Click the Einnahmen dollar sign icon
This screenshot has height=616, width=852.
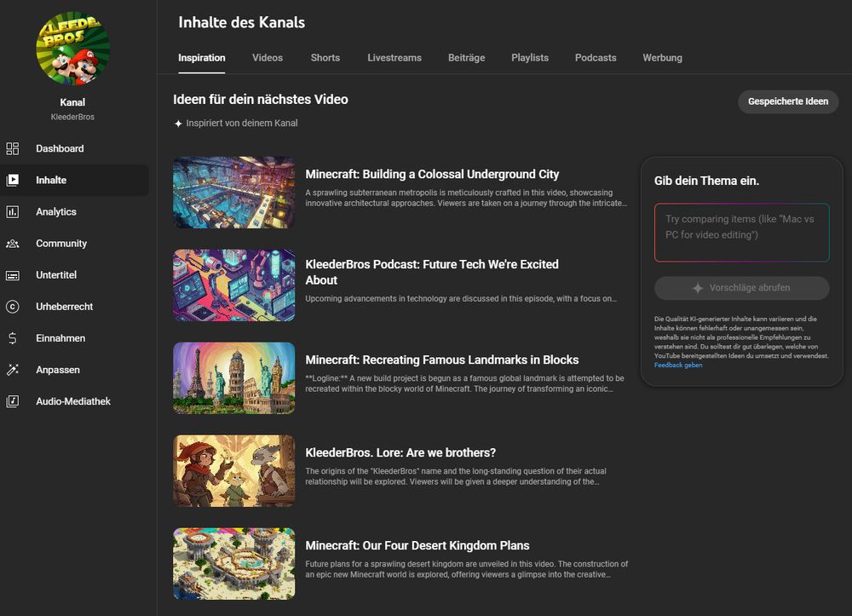click(13, 338)
